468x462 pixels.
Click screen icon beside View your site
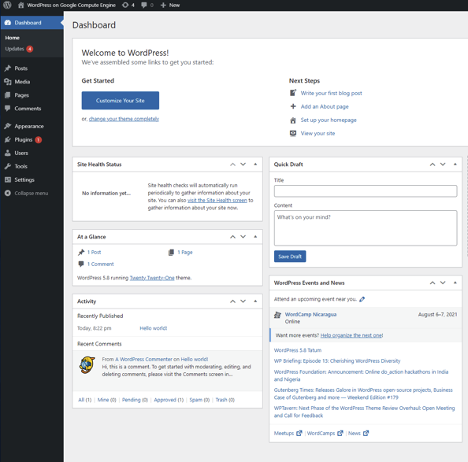tap(293, 133)
